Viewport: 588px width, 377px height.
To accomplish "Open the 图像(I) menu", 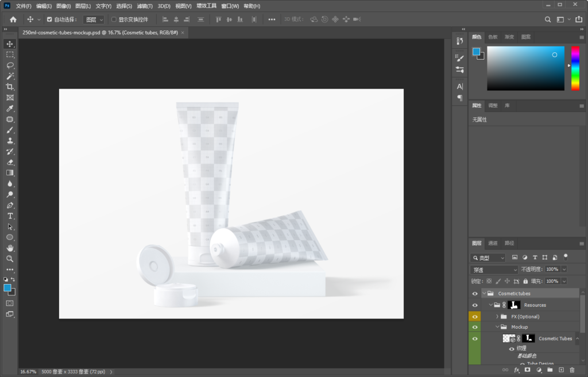I will click(63, 6).
